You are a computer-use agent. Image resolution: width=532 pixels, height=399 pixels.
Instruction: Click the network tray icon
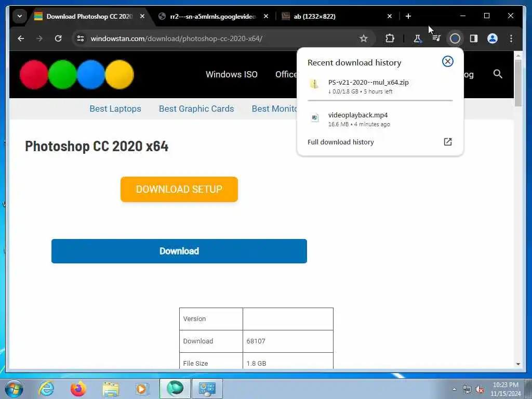pos(467,390)
